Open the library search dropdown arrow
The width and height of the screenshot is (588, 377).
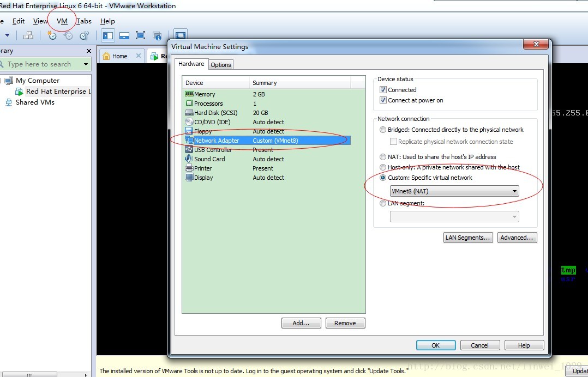pyautogui.click(x=86, y=64)
